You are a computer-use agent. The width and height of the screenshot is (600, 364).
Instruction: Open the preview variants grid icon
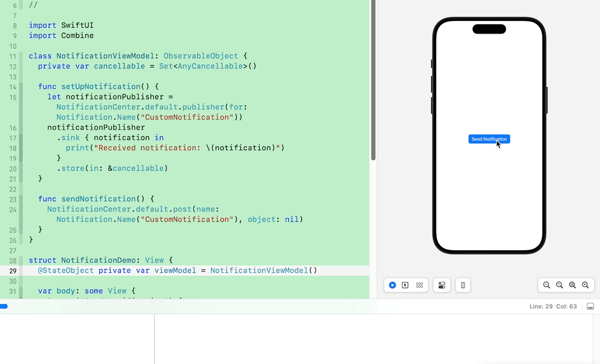pyautogui.click(x=419, y=285)
